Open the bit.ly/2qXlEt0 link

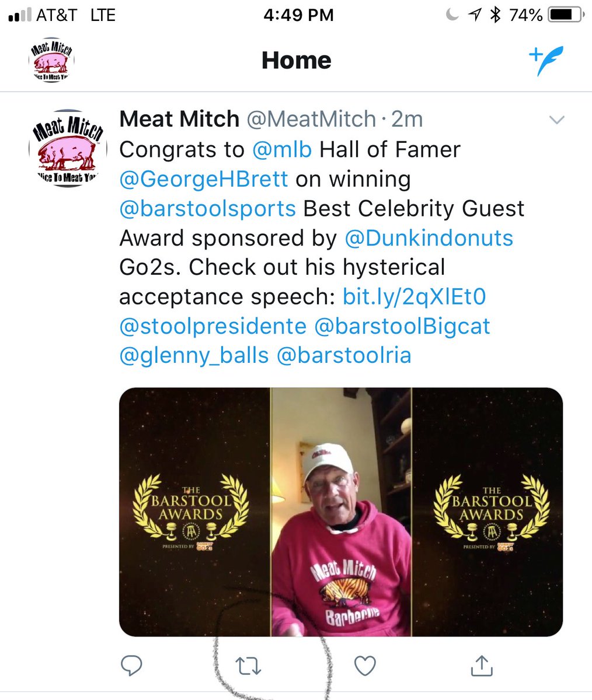pos(414,296)
